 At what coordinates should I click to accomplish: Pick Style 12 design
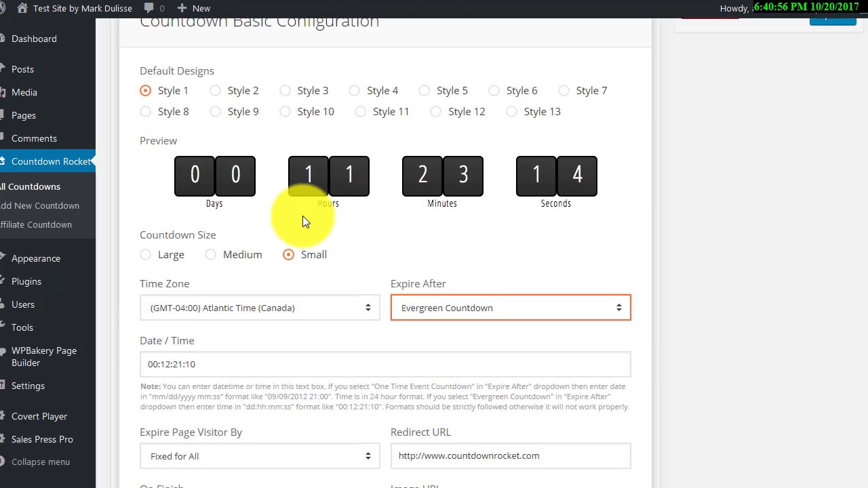(435, 111)
